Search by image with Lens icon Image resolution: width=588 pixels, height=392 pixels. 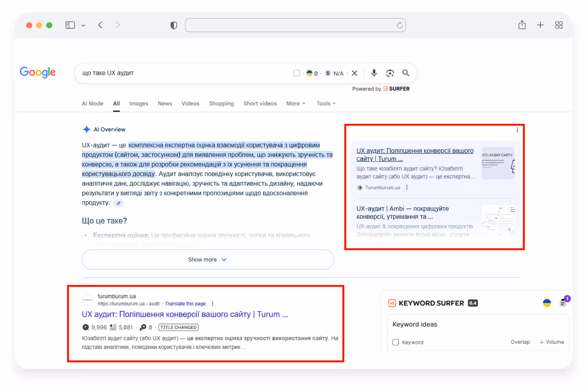pos(390,73)
